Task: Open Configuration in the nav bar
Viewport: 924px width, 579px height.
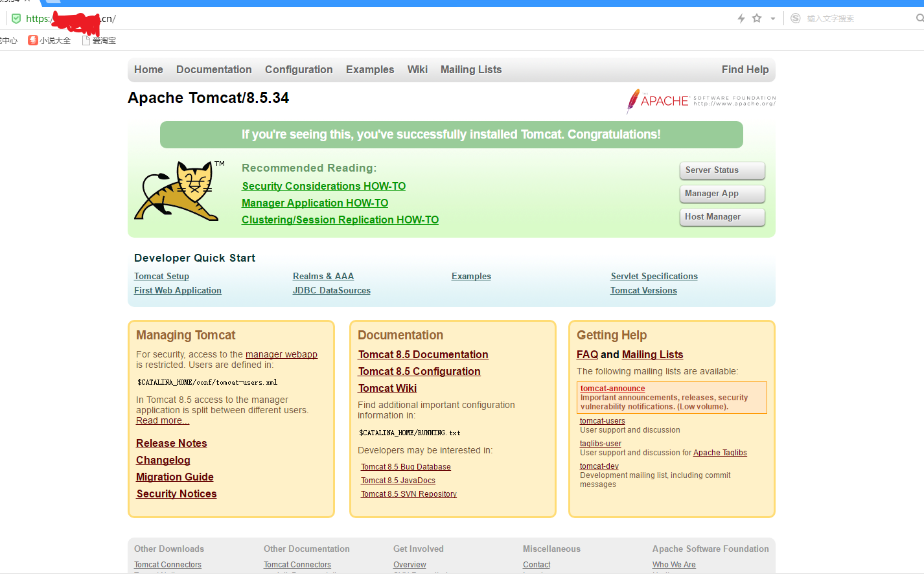Action: tap(299, 69)
